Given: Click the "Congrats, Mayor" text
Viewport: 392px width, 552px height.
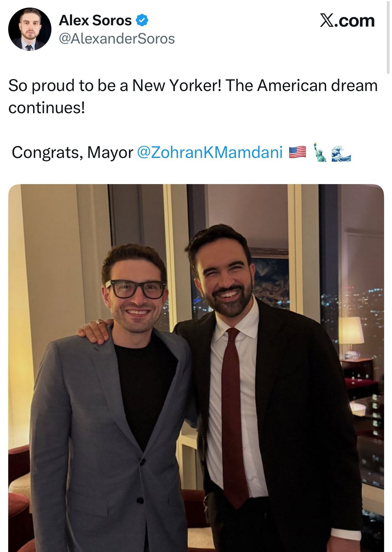Looking at the screenshot, I should 72,152.
